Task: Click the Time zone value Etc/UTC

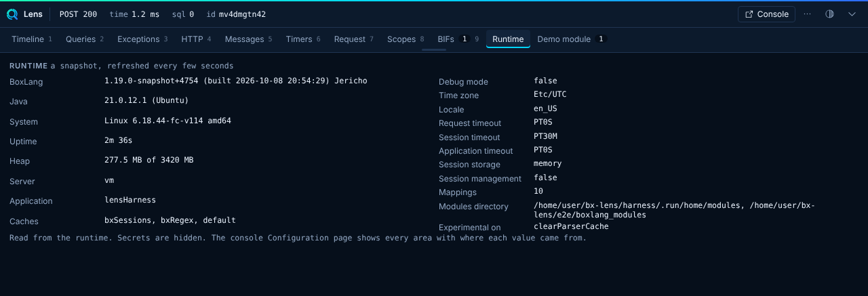Action: coord(550,94)
